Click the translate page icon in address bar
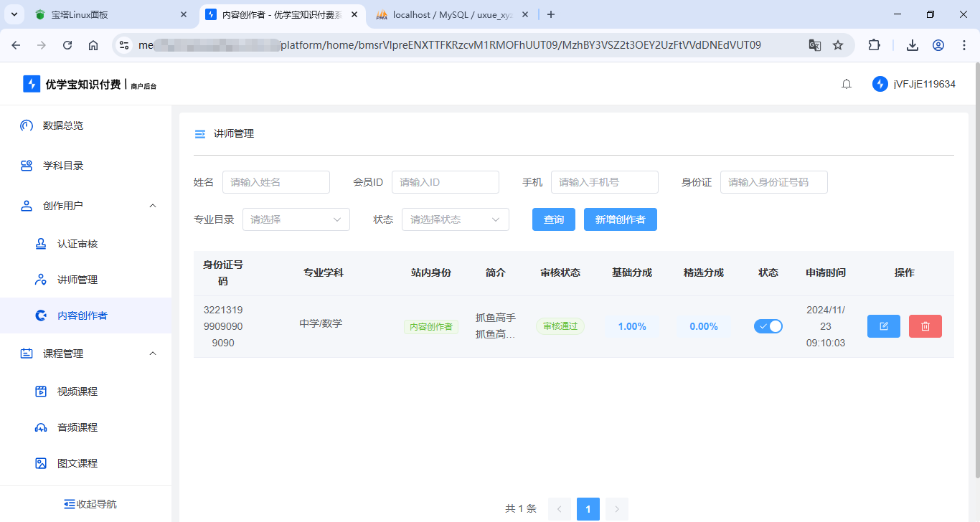Image resolution: width=980 pixels, height=522 pixels. click(x=815, y=45)
